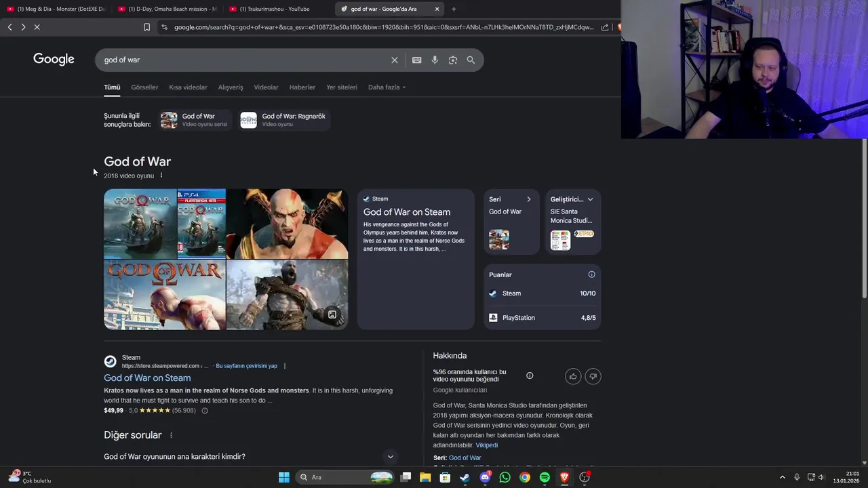Switch to Tsukurimashou YouTube tab
Screen dimensions: 868x488
pyautogui.click(x=278, y=9)
